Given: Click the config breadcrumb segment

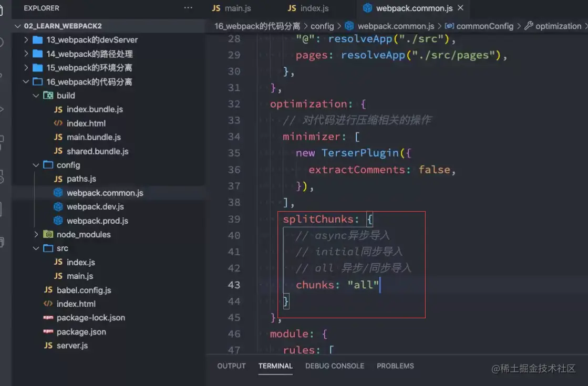Looking at the screenshot, I should coord(322,26).
